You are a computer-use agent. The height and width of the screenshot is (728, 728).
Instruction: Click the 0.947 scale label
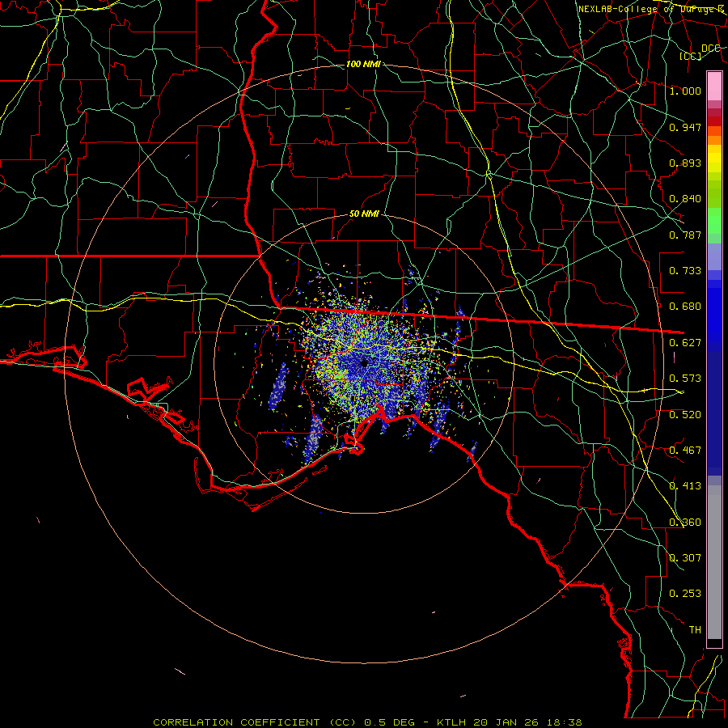point(685,127)
